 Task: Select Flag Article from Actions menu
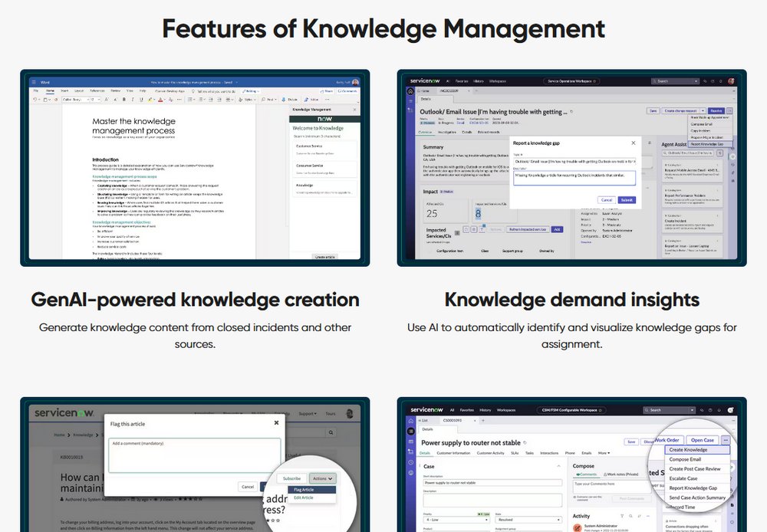coord(312,490)
